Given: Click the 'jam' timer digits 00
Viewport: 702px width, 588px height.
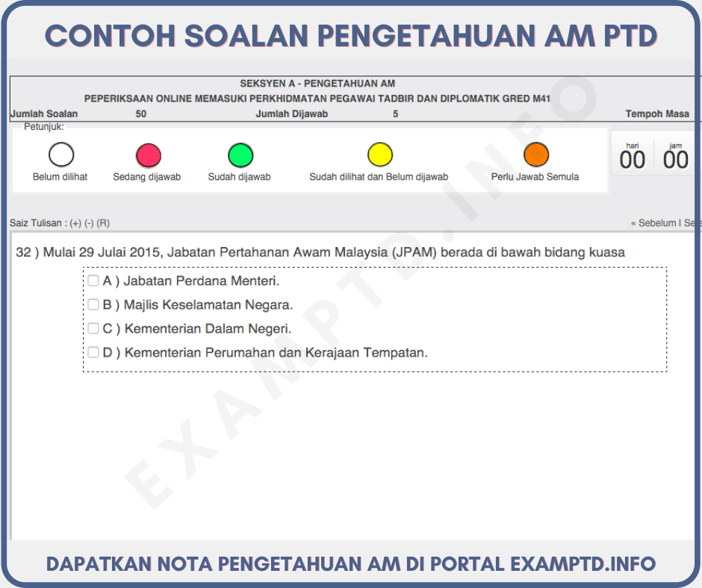Looking at the screenshot, I should (x=676, y=160).
